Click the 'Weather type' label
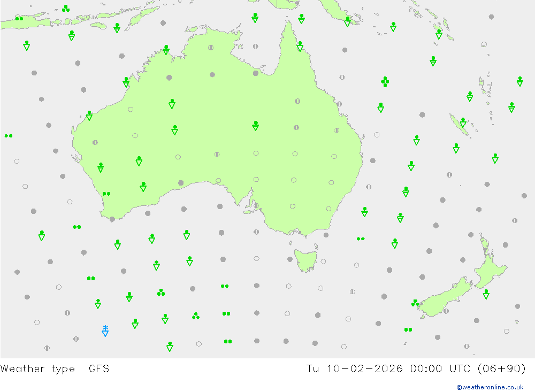The height and width of the screenshot is (392, 535). [x=37, y=369]
